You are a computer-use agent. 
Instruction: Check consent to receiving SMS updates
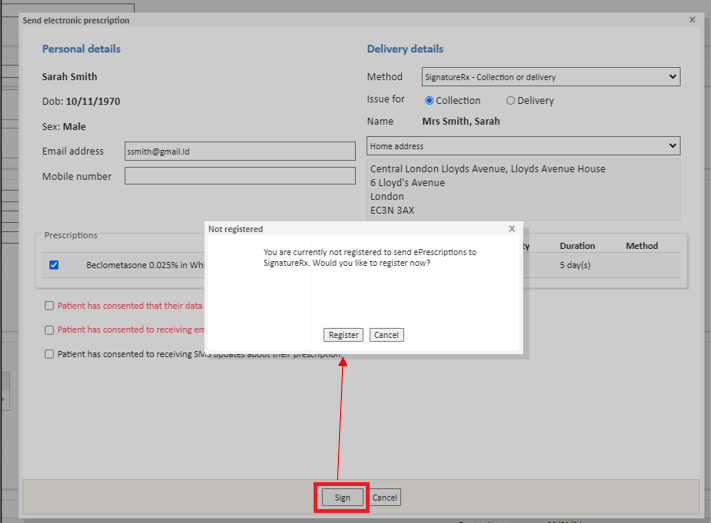click(49, 354)
